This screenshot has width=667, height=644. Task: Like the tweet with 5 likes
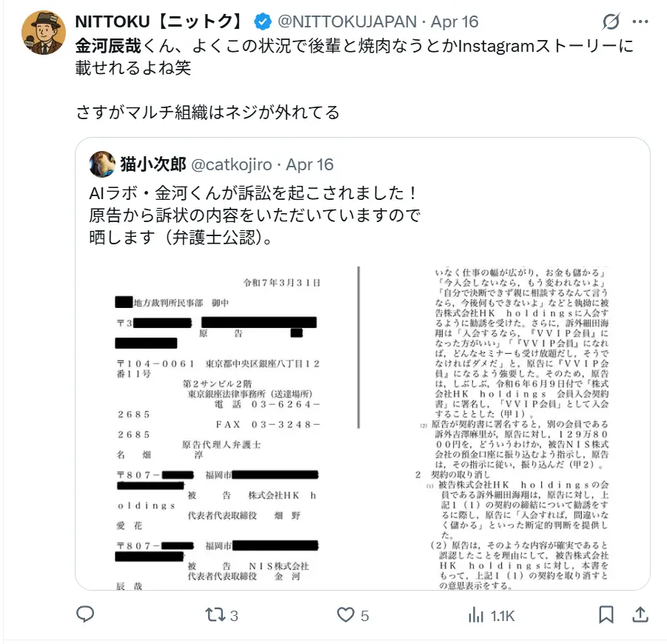point(352,615)
